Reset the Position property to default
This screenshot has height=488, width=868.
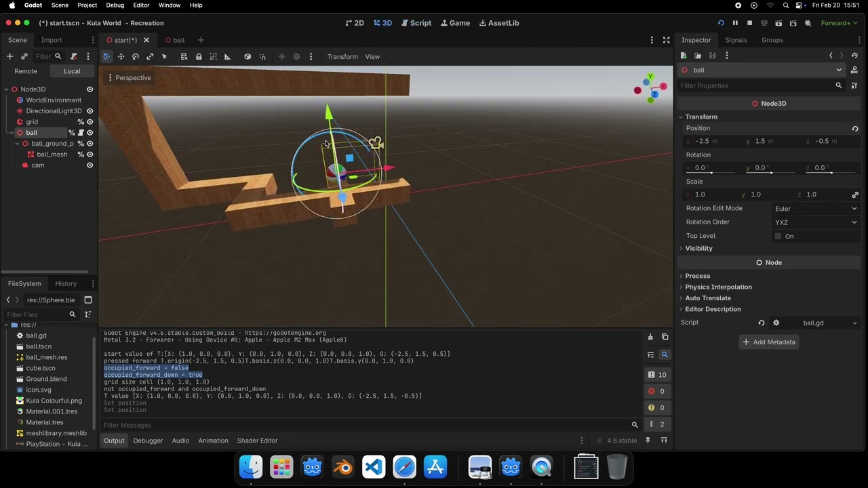coord(855,129)
